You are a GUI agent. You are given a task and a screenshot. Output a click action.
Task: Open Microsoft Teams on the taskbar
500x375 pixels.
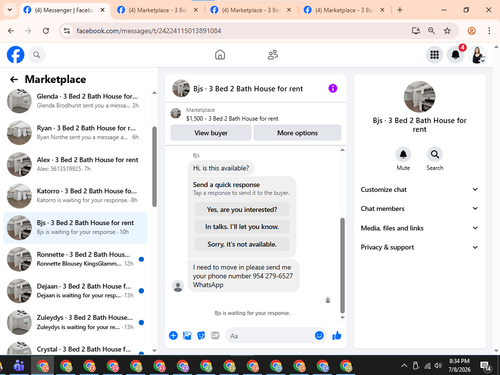click(19, 366)
